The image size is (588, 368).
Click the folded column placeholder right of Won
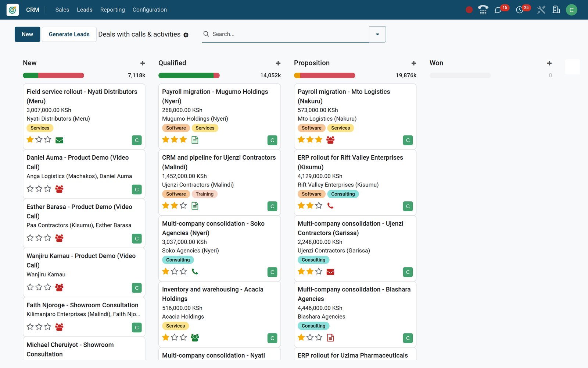572,67
